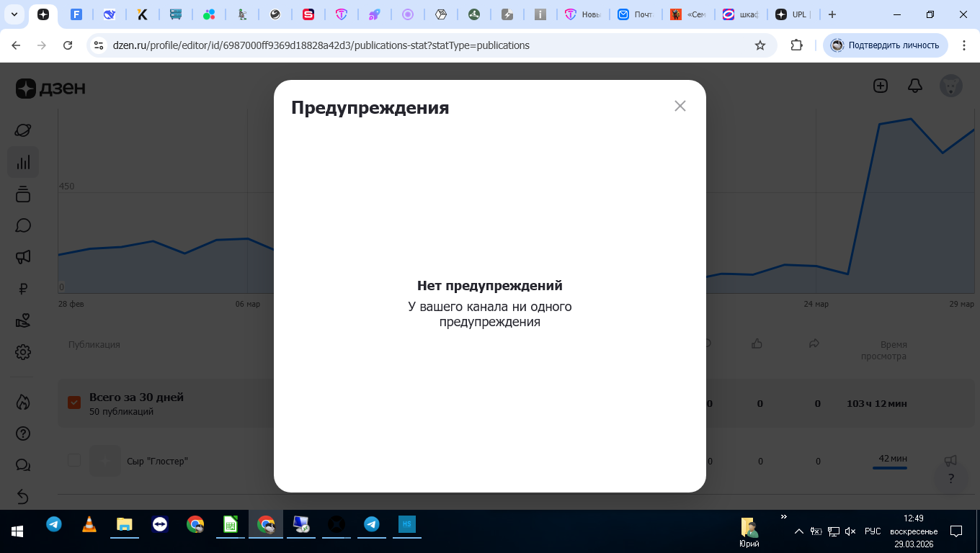Viewport: 980px width, 553px height.
Task: Click the "103 ч 12 мин" total watch time
Action: (x=877, y=404)
